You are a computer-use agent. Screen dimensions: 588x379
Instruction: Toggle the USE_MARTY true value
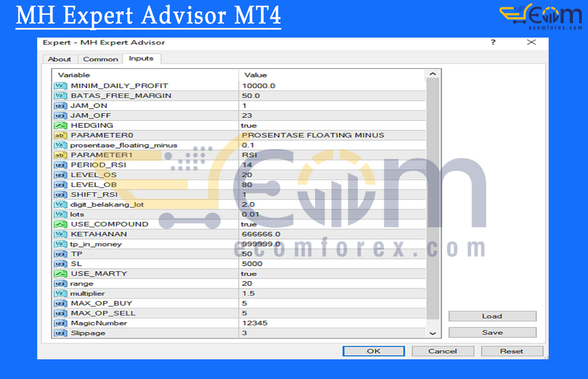coord(249,274)
